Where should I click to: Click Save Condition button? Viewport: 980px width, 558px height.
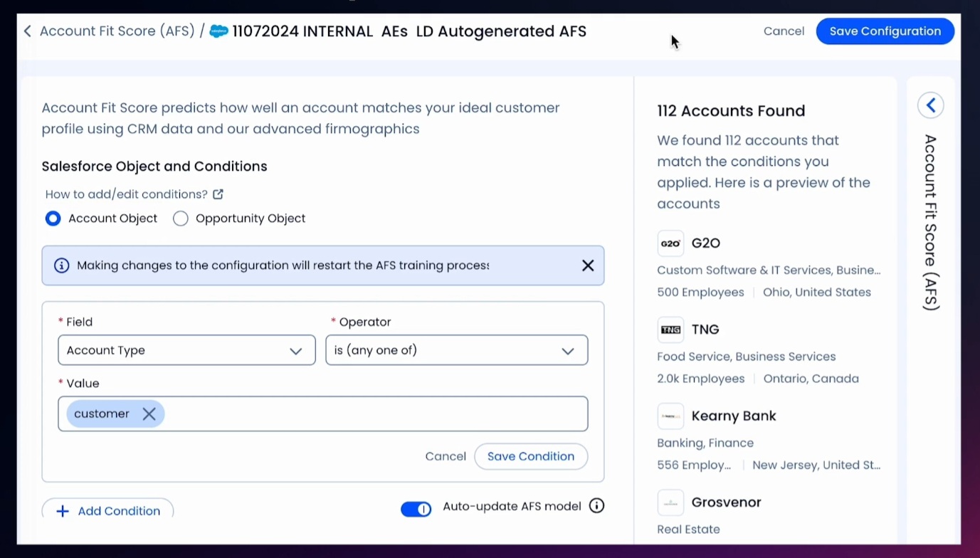tap(531, 456)
